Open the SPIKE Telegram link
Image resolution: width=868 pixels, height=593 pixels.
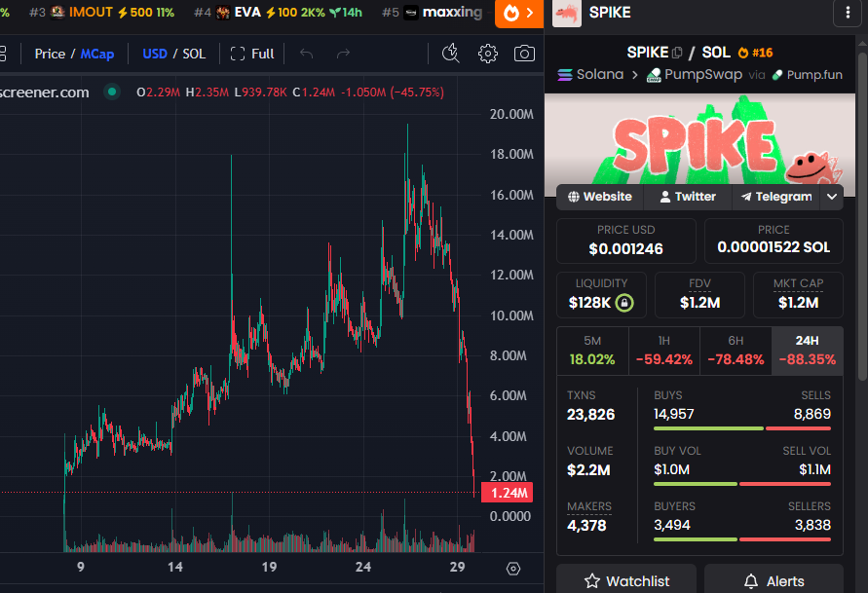[x=776, y=197]
